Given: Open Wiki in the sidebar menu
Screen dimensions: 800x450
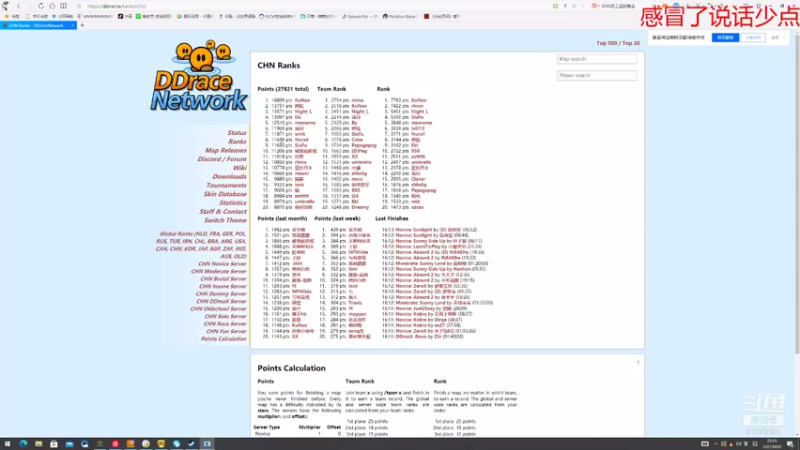Looking at the screenshot, I should tap(240, 168).
